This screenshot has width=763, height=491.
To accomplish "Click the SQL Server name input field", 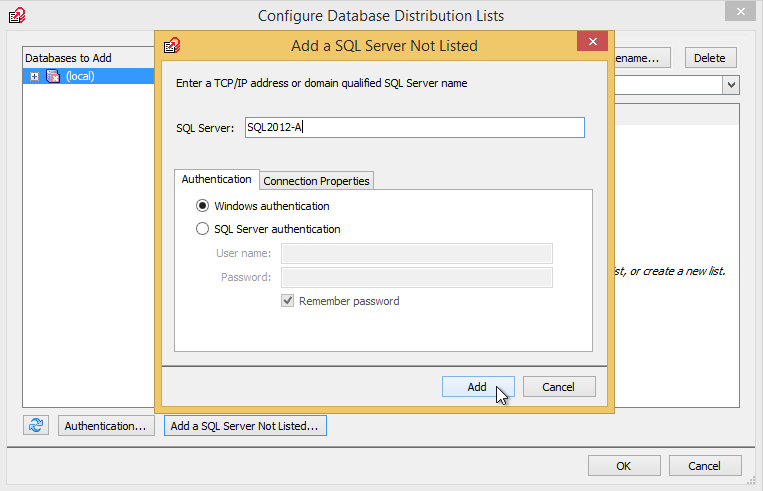I will coord(413,128).
